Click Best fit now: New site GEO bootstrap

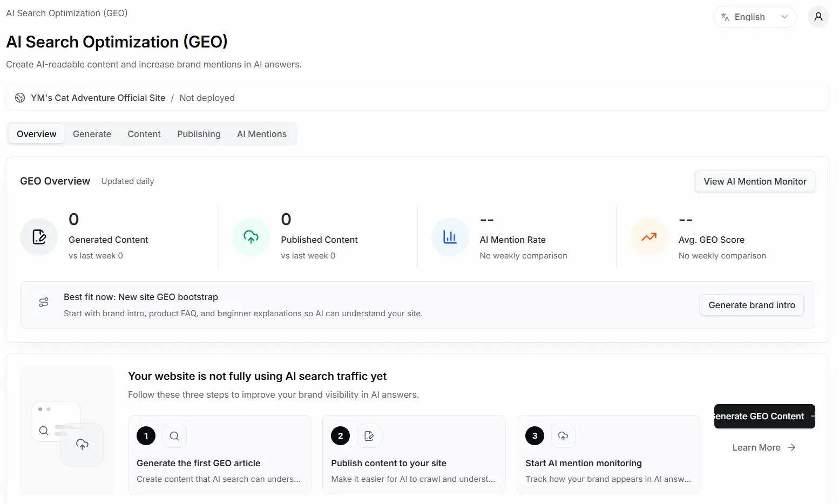(x=141, y=297)
